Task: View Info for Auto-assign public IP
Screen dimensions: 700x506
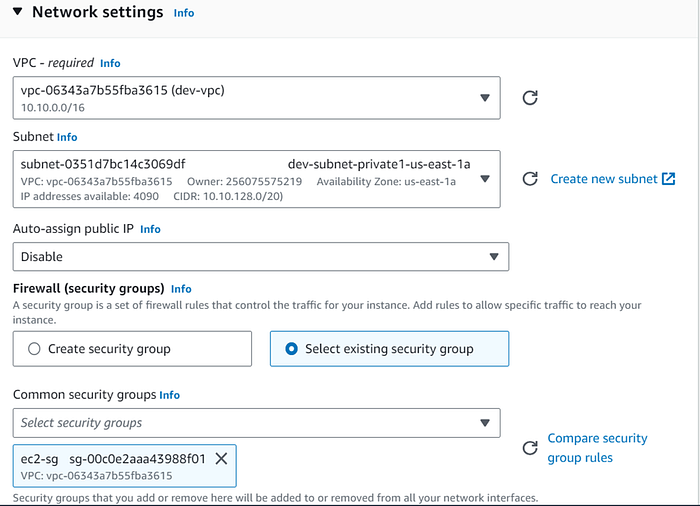Action: (150, 229)
